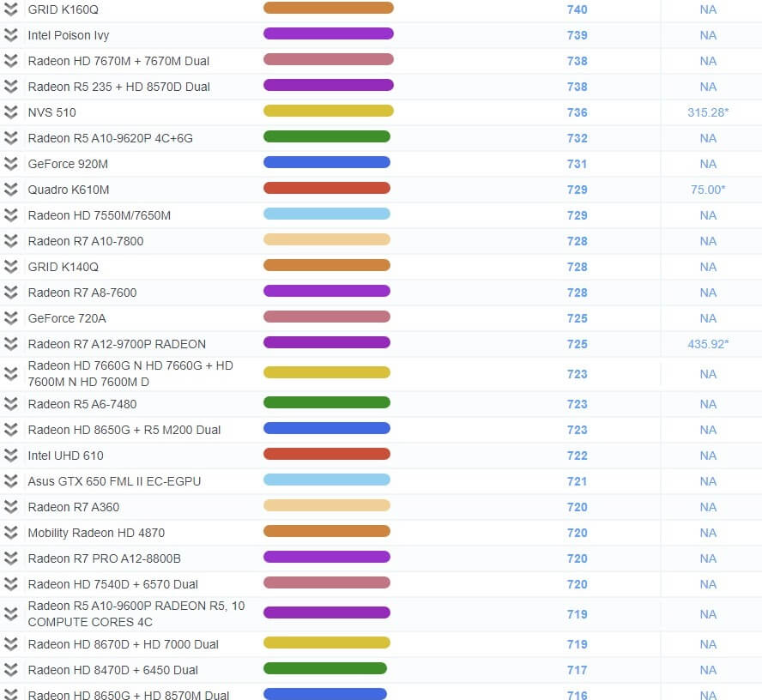Click the yellow bar for NVS 510
The width and height of the screenshot is (762, 700).
click(329, 111)
